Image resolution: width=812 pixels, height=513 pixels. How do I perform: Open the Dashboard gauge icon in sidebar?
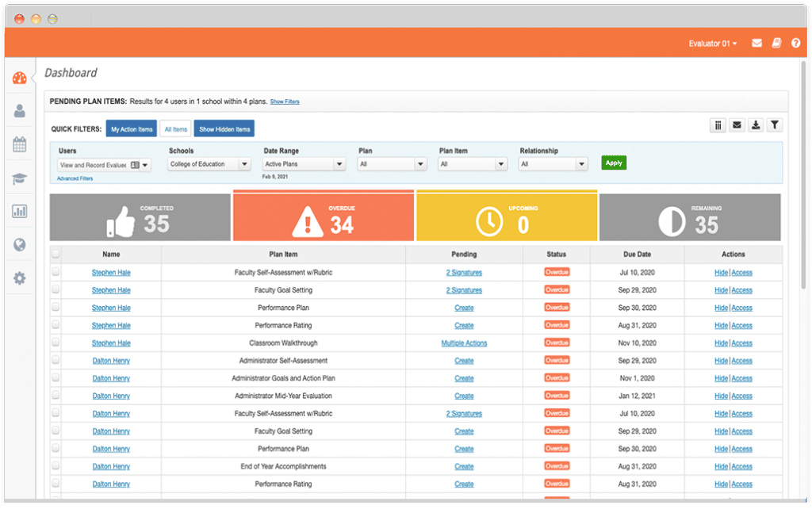pyautogui.click(x=18, y=78)
